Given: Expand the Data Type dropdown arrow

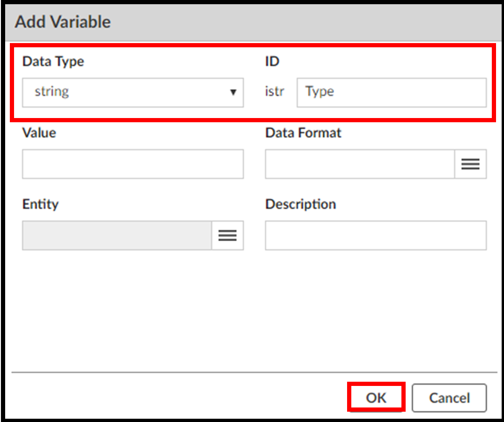Looking at the screenshot, I should click(233, 92).
